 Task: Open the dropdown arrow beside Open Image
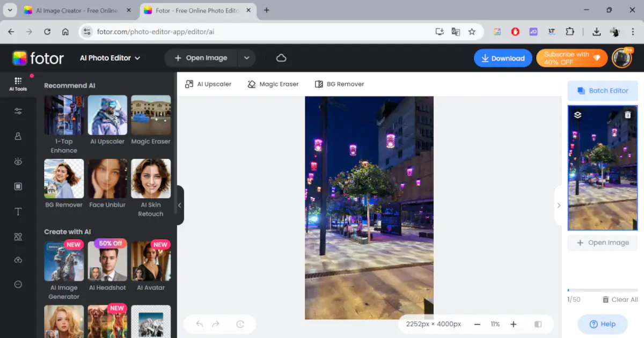coord(246,58)
